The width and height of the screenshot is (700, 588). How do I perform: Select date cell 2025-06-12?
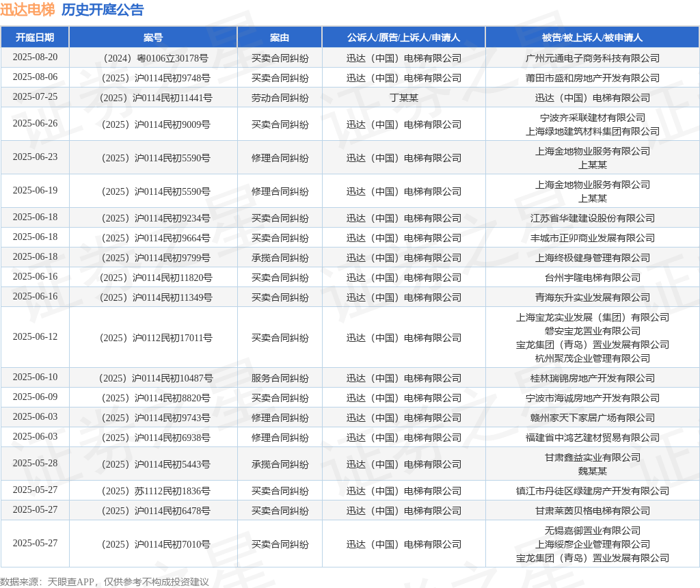tap(35, 336)
